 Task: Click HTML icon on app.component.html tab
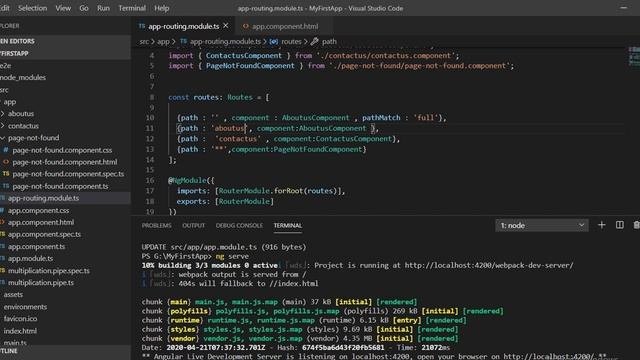[245, 26]
